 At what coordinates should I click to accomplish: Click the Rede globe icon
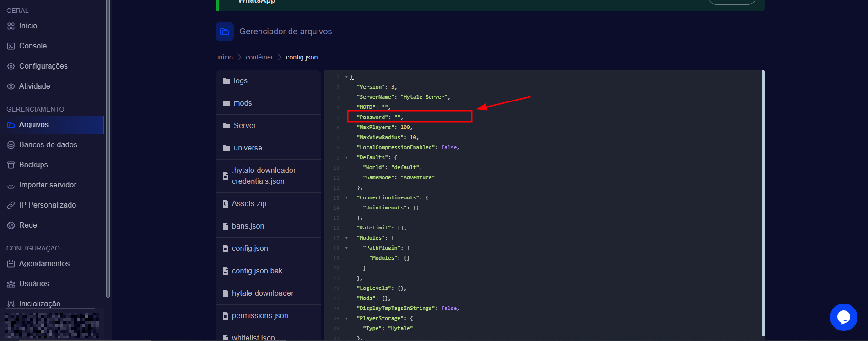[11, 225]
